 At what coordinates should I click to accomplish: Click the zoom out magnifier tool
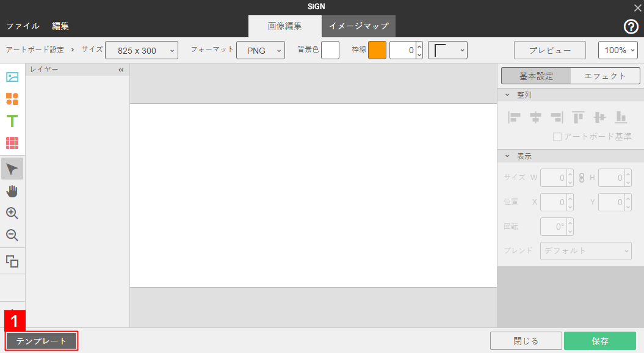(x=12, y=235)
